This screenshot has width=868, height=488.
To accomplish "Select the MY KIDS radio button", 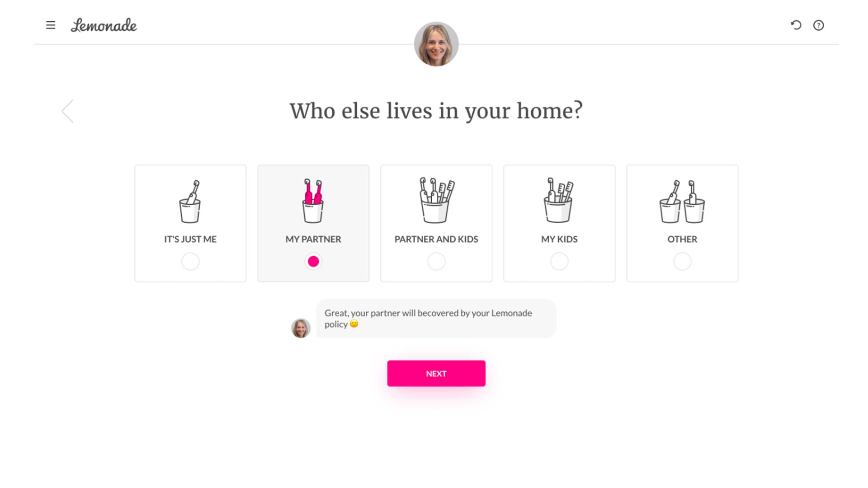I will coord(559,261).
